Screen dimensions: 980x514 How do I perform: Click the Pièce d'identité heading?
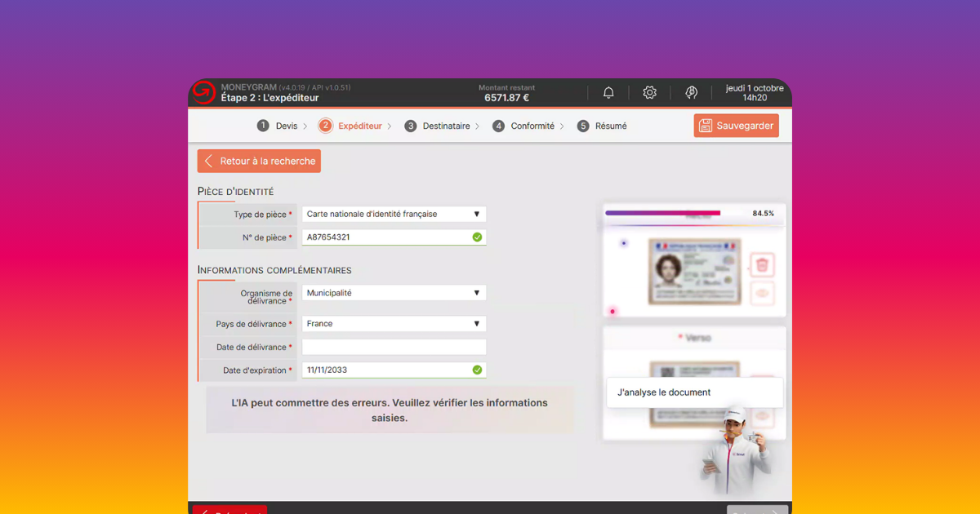click(235, 192)
